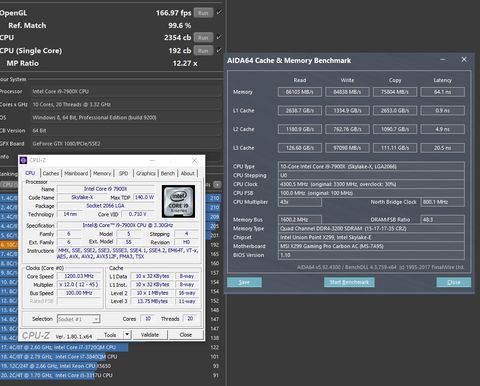The height and width of the screenshot is (386, 480).
Task: Select ranking row 17 Core i7-3720QM
Action: click(110, 347)
